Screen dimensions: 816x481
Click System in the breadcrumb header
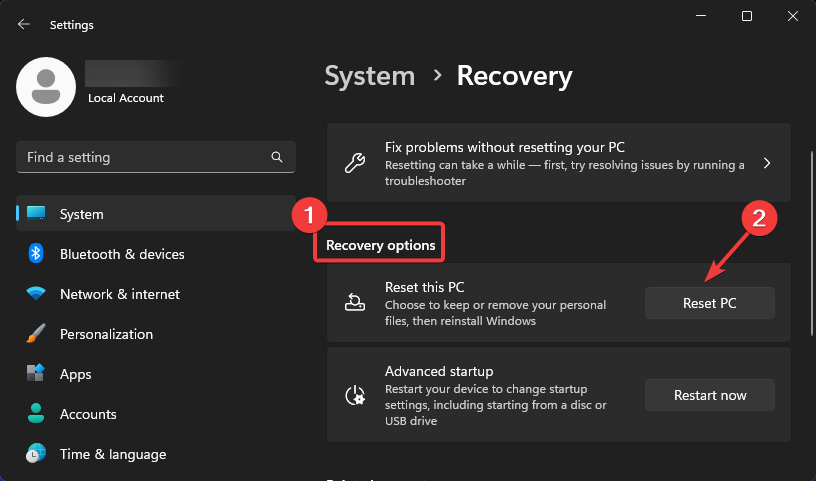[x=370, y=75]
